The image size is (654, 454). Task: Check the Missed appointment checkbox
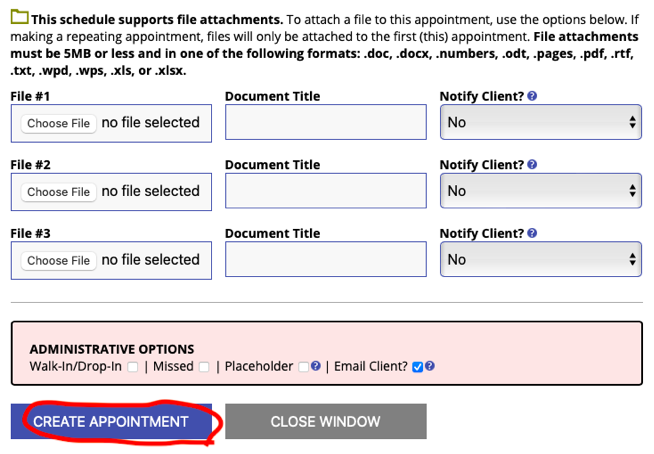click(204, 367)
